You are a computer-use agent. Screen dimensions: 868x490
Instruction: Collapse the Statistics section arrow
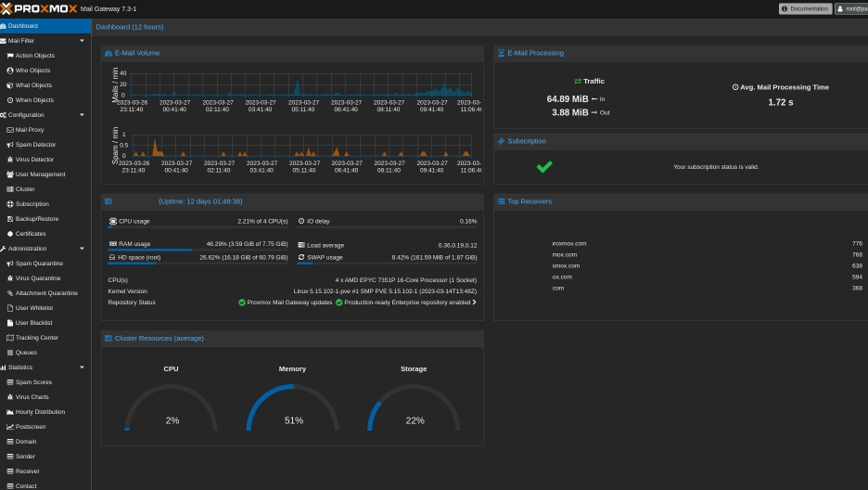(82, 367)
